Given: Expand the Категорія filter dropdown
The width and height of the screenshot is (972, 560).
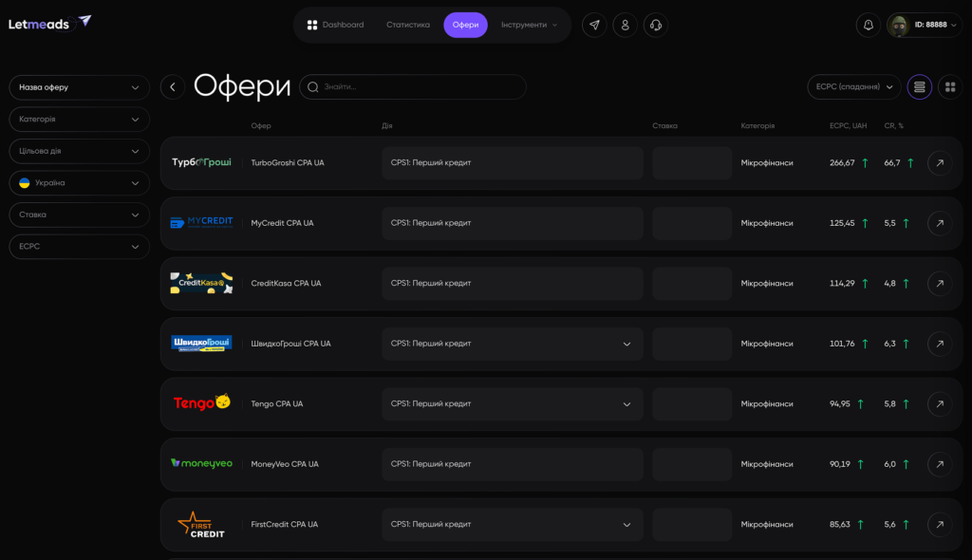Looking at the screenshot, I should [x=79, y=120].
